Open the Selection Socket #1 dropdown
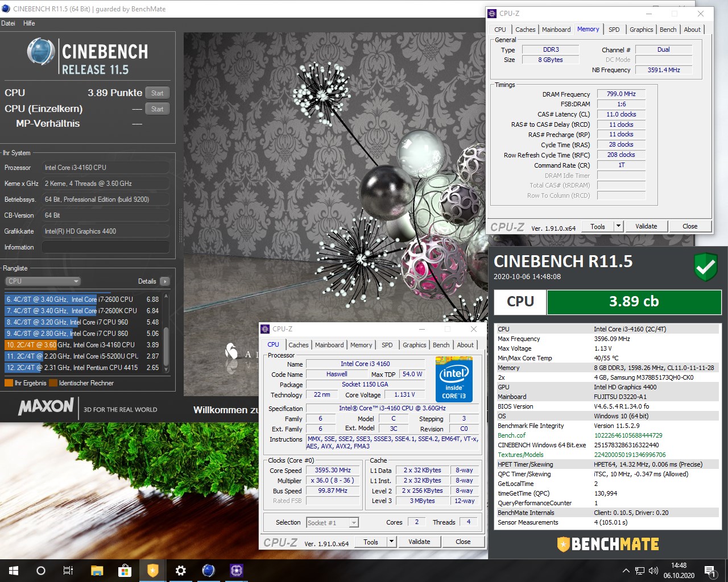Viewport: 728px width, 582px height. coord(332,522)
